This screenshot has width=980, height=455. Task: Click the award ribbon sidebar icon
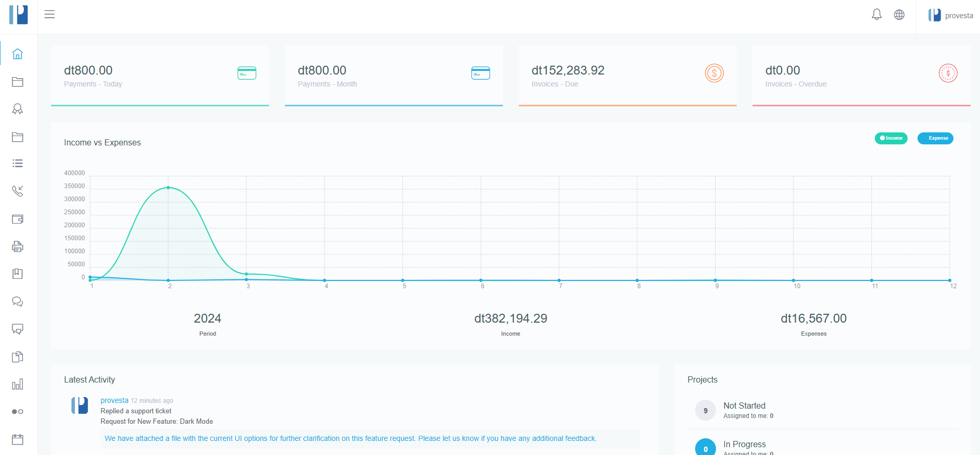(18, 109)
